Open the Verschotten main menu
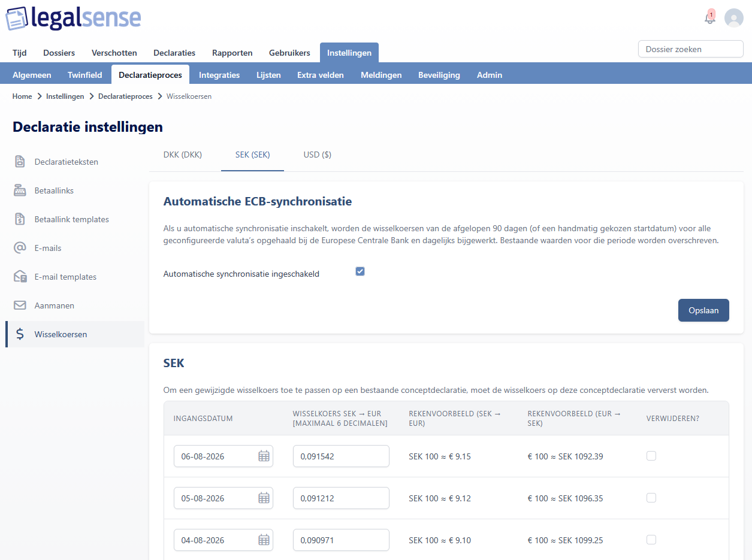This screenshot has width=752, height=560. pos(114,53)
